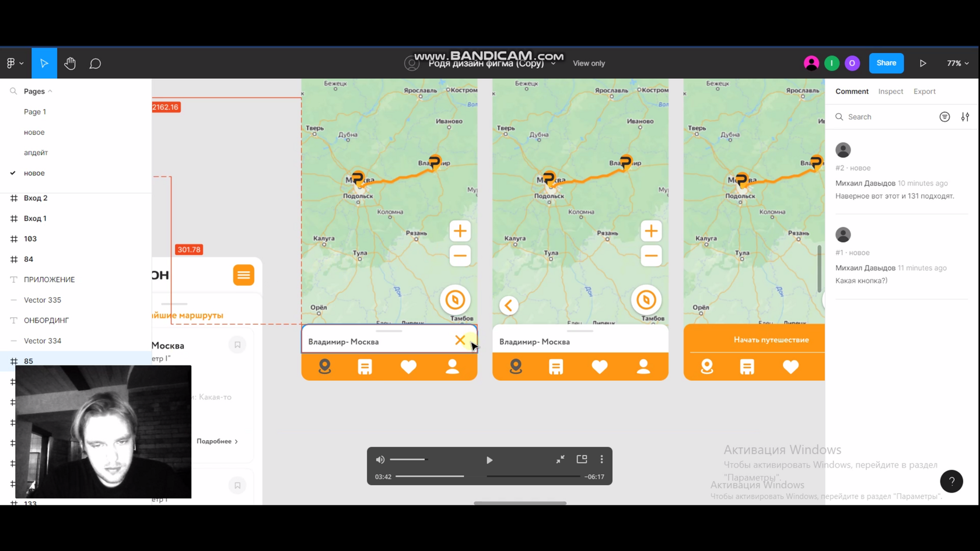Screen dimensions: 980x551
Task: Click the heart icon in second nav bar
Action: pyautogui.click(x=600, y=367)
